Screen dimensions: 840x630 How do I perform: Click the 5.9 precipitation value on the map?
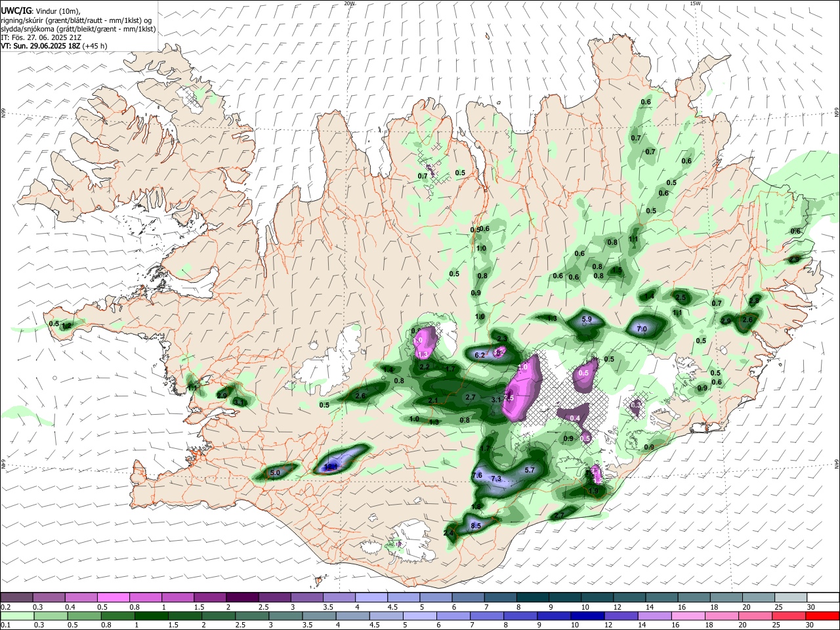[x=587, y=320]
